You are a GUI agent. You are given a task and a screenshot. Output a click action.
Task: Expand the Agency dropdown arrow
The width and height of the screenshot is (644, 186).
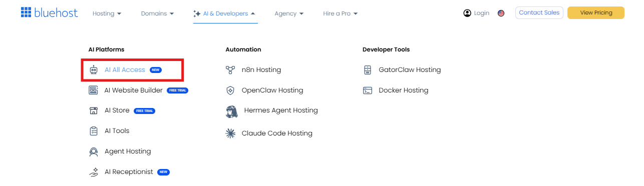(301, 14)
